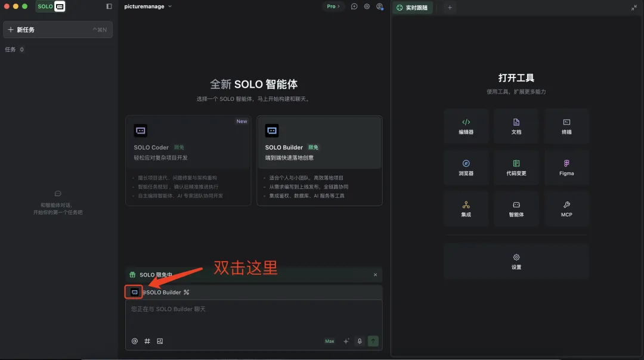The height and width of the screenshot is (360, 644).
Task: Open the MCP tool tile
Action: click(x=566, y=209)
